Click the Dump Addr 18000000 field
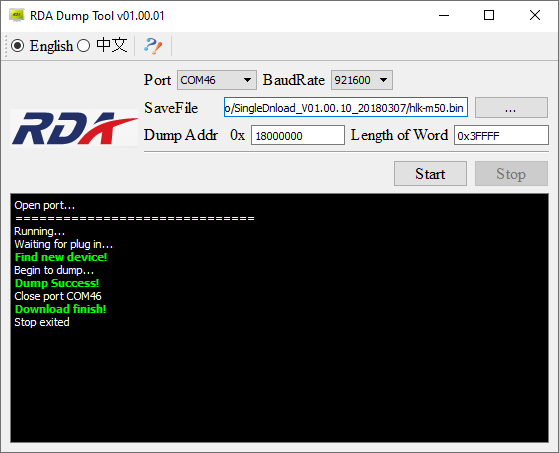559x453 pixels. (x=298, y=135)
